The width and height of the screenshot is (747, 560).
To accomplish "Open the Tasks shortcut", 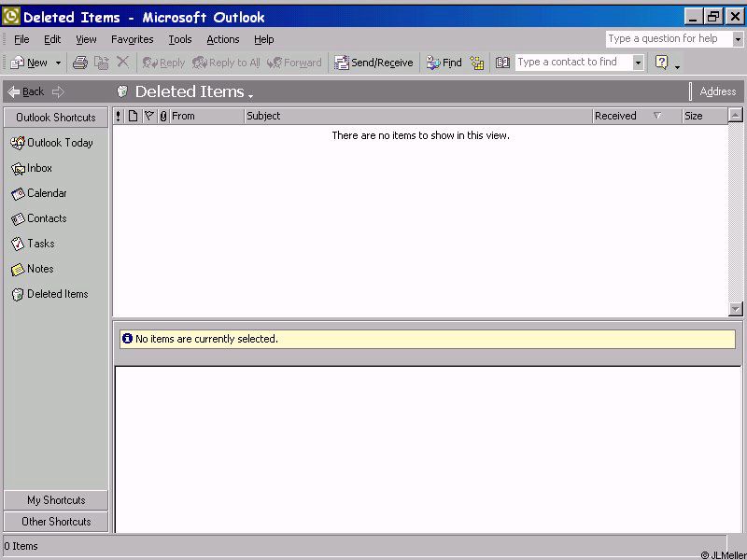I will 33,244.
